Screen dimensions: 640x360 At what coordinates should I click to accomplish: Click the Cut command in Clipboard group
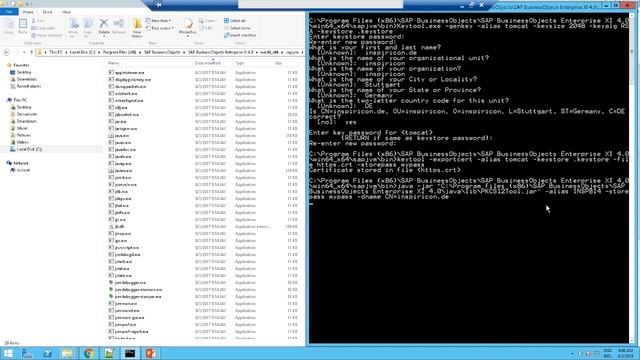(x=38, y=21)
